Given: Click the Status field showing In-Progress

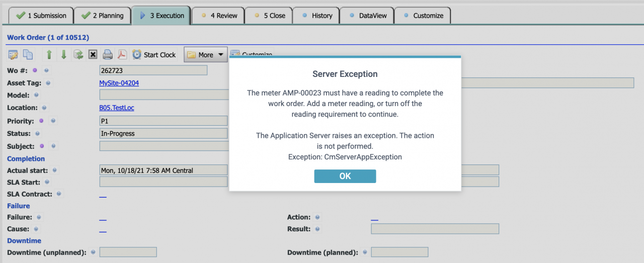Looking at the screenshot, I should (x=164, y=134).
